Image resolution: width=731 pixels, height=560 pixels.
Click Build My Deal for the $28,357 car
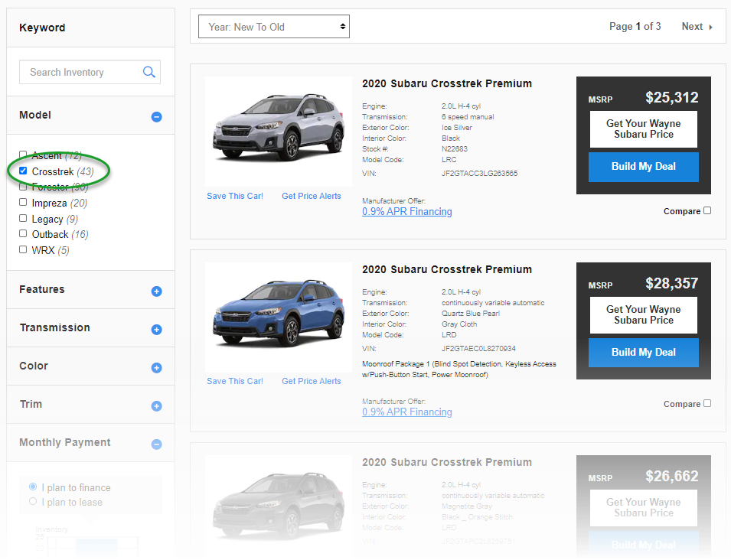coord(643,353)
